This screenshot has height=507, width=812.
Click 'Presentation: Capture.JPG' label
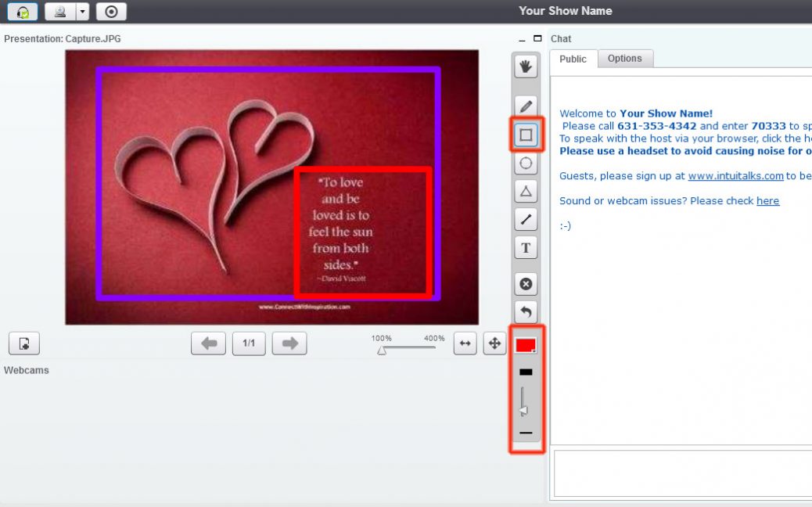63,39
